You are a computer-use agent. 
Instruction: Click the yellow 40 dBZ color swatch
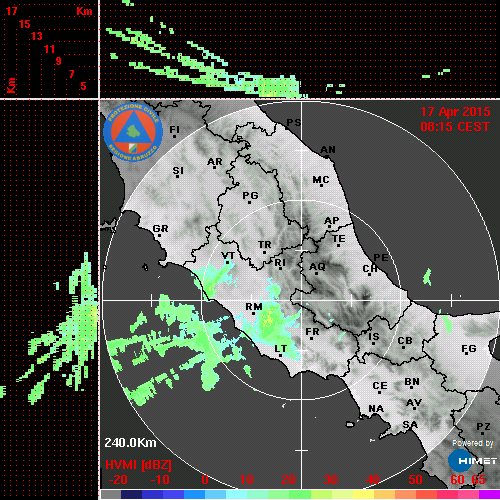(x=363, y=494)
